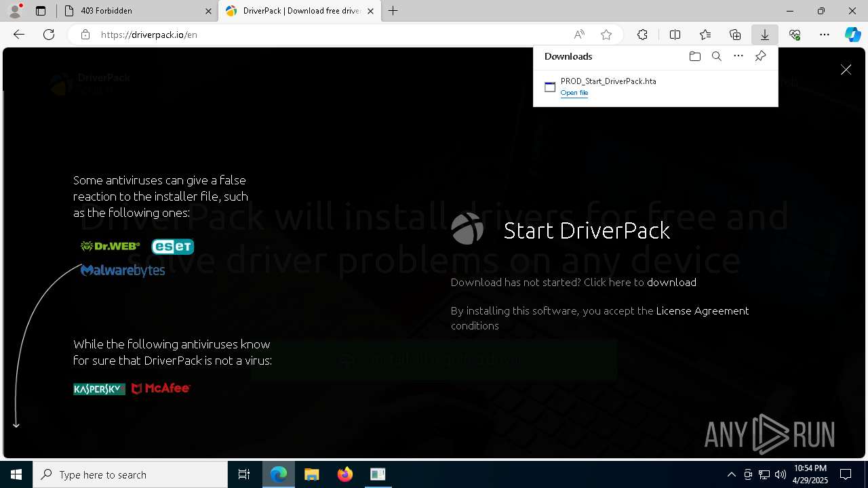Open a new browser tab
Screen dimensions: 868x488
(393, 11)
